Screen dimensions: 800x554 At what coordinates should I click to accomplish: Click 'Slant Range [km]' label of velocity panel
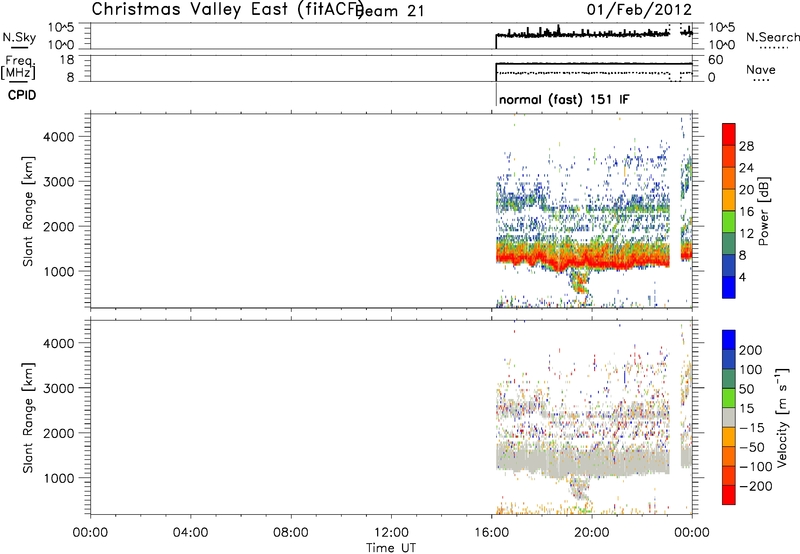point(28,418)
